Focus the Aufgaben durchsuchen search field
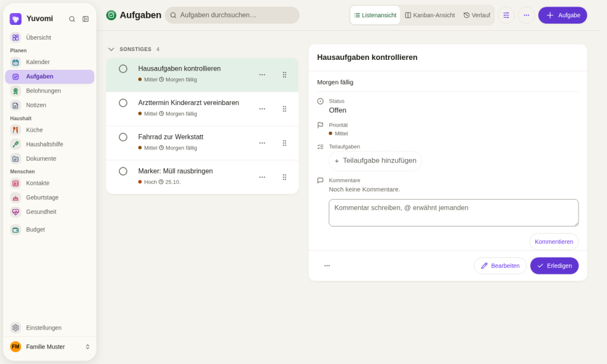The image size is (607, 364). click(232, 15)
